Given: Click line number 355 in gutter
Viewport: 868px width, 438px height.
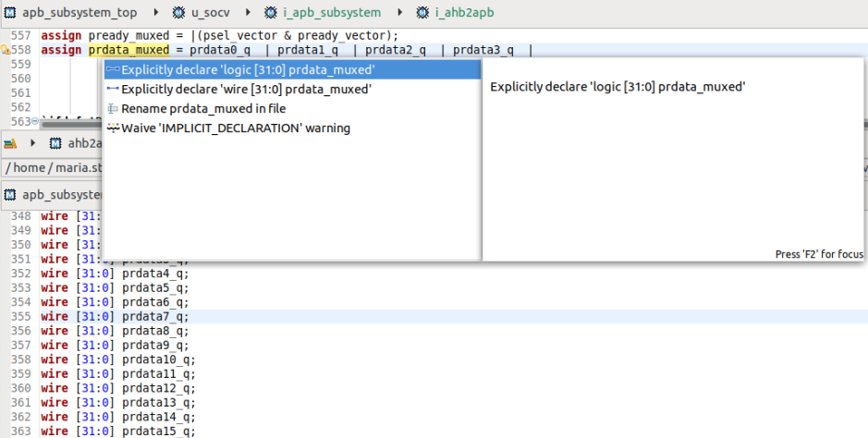Looking at the screenshot, I should [x=21, y=317].
